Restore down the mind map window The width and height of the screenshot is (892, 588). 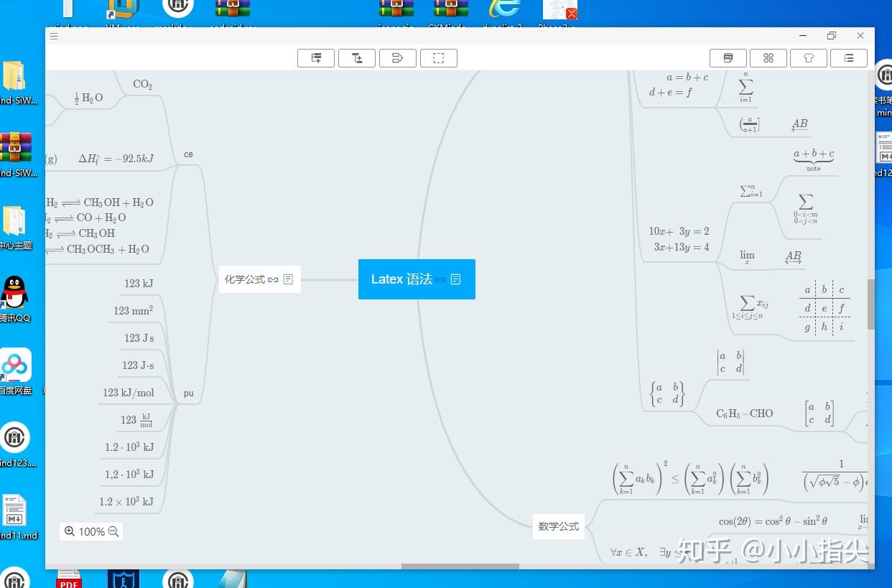tap(832, 36)
